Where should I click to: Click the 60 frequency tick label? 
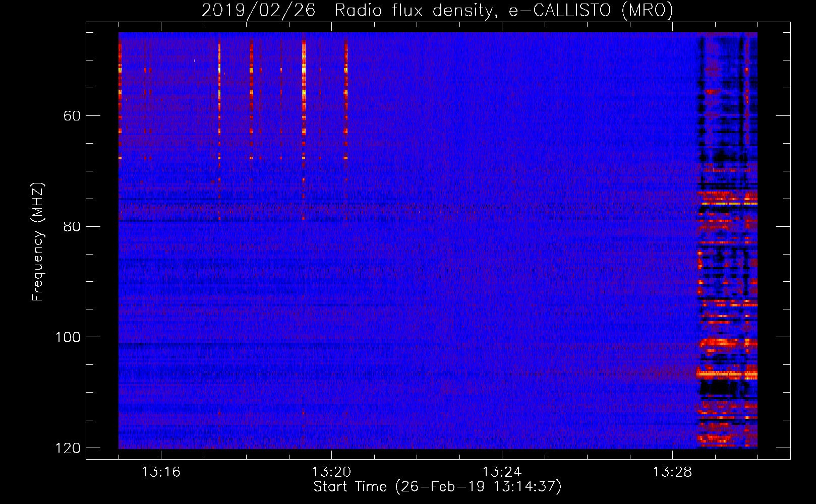pos(72,116)
